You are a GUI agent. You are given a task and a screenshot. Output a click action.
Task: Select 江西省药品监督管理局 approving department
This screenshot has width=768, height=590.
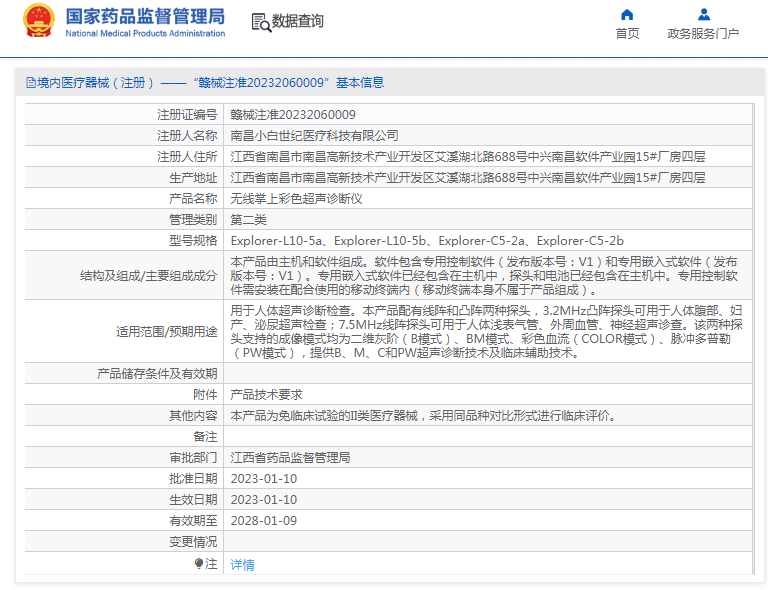click(x=290, y=458)
